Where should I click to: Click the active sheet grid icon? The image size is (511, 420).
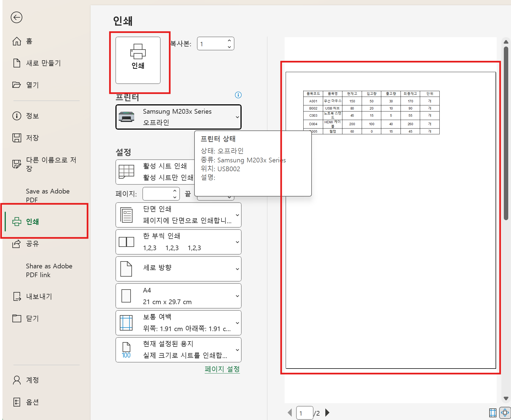point(126,172)
